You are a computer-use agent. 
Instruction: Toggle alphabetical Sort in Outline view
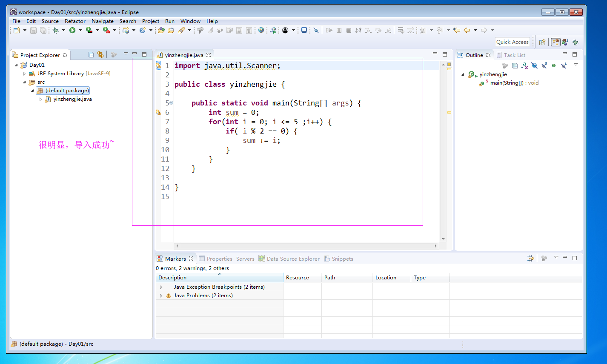pos(524,65)
